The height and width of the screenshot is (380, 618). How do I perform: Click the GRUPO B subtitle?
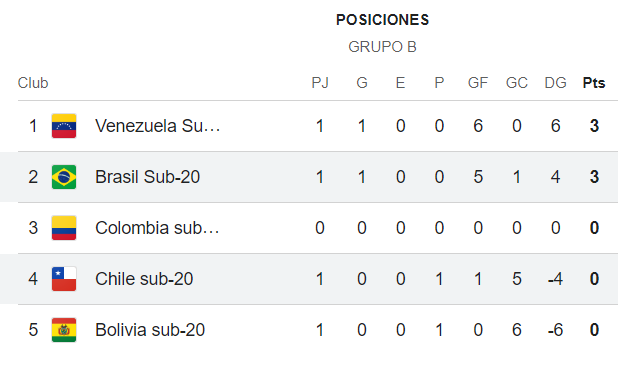click(382, 47)
